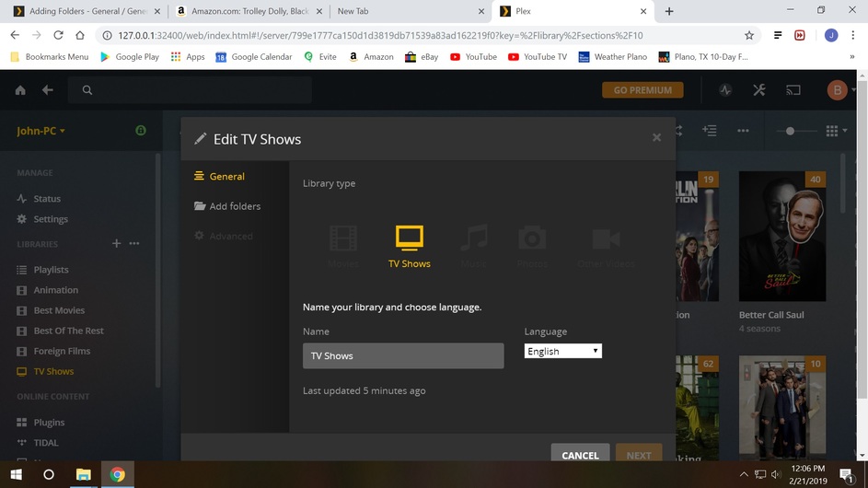The height and width of the screenshot is (488, 868).
Task: Show hidden system tray icons
Action: [744, 475]
